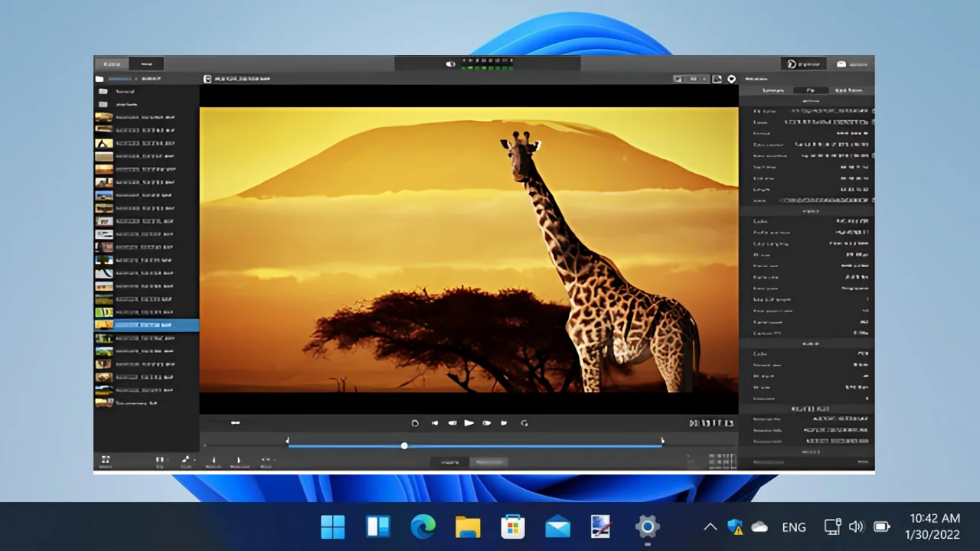Click the round stop icon left of playback controls
The image size is (980, 551).
coord(415,422)
